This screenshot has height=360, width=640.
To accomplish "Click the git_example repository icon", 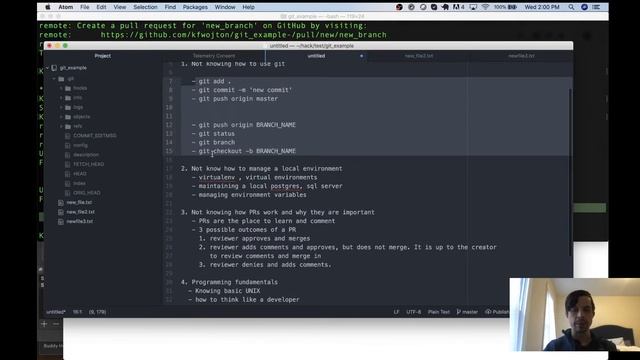I will tap(54, 68).
